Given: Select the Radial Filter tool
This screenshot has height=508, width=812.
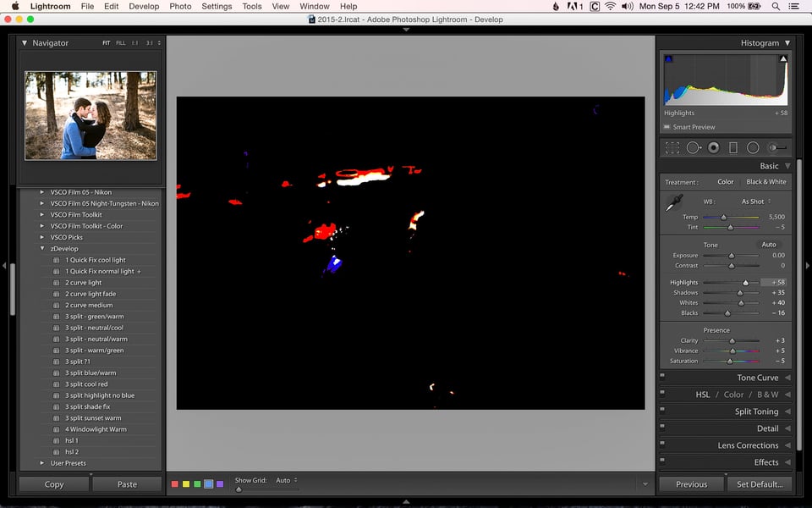Looking at the screenshot, I should tap(753, 148).
